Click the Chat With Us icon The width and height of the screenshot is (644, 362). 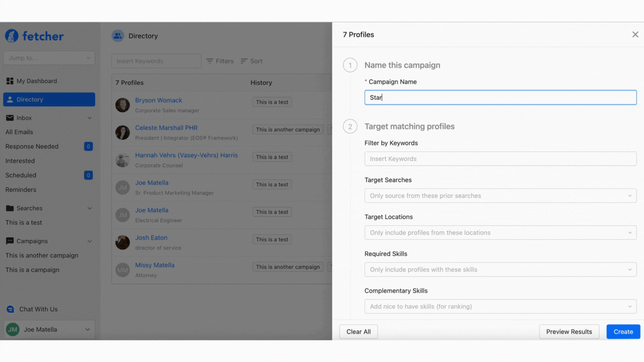coord(10,309)
